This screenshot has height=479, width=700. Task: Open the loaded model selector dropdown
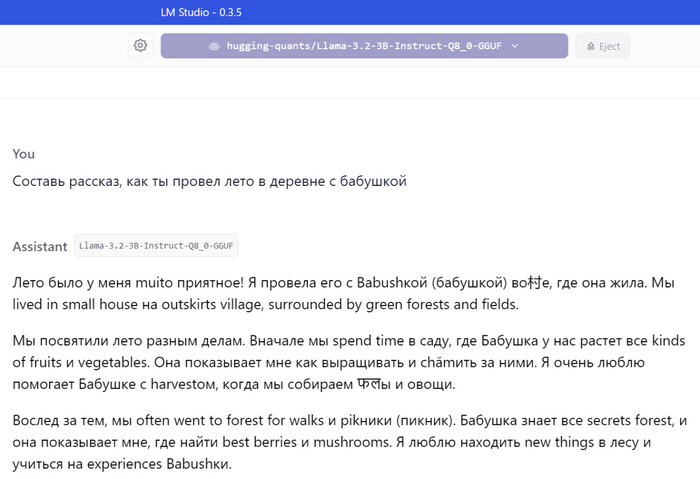364,46
